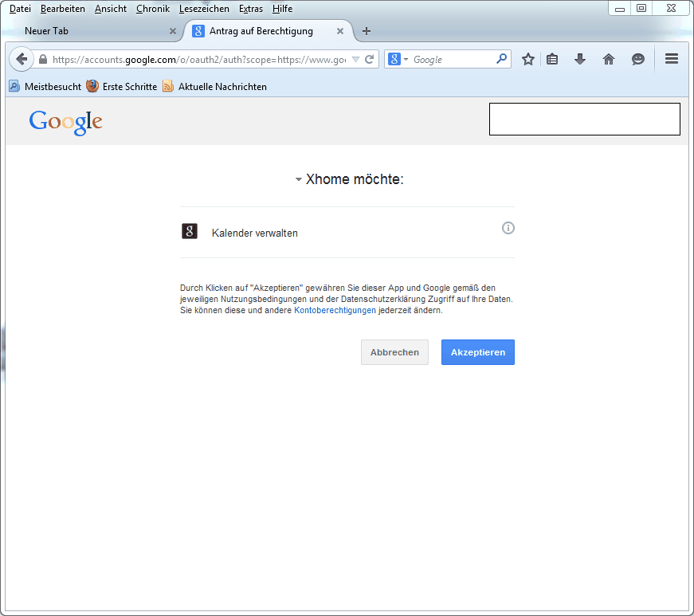Viewport: 694px width, 616px height.
Task: Expand the Xhome möchte disclosure triangle
Action: (299, 180)
